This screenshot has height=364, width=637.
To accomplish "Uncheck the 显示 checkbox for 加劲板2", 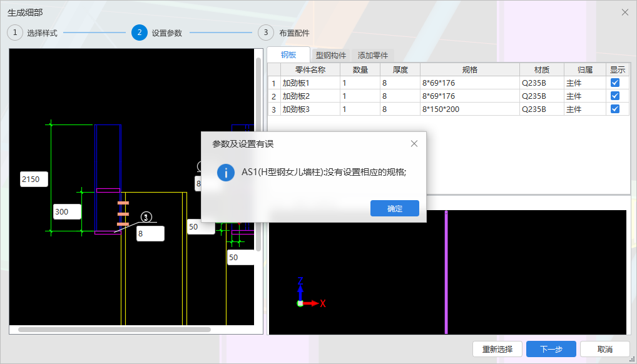I will (x=614, y=95).
